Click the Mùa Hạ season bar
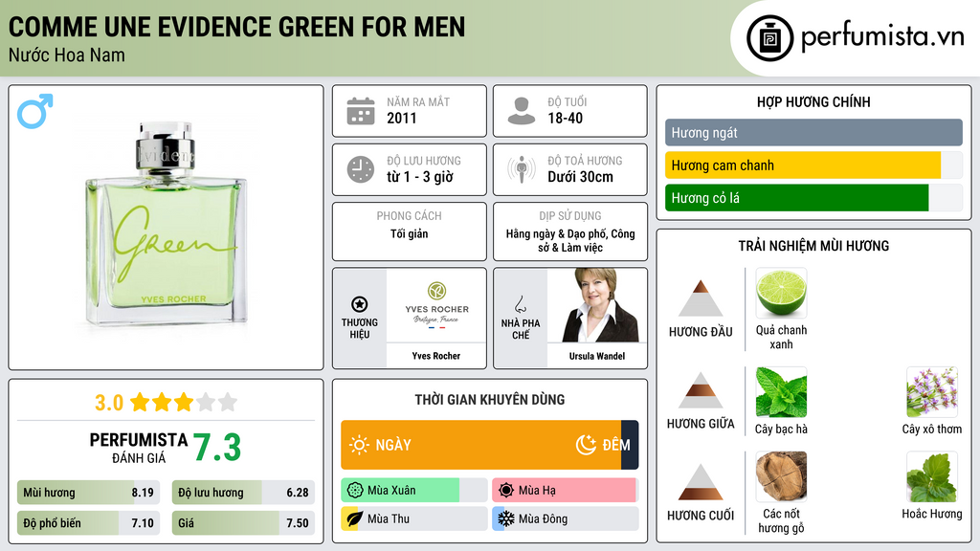This screenshot has height=551, width=980. pyautogui.click(x=565, y=491)
